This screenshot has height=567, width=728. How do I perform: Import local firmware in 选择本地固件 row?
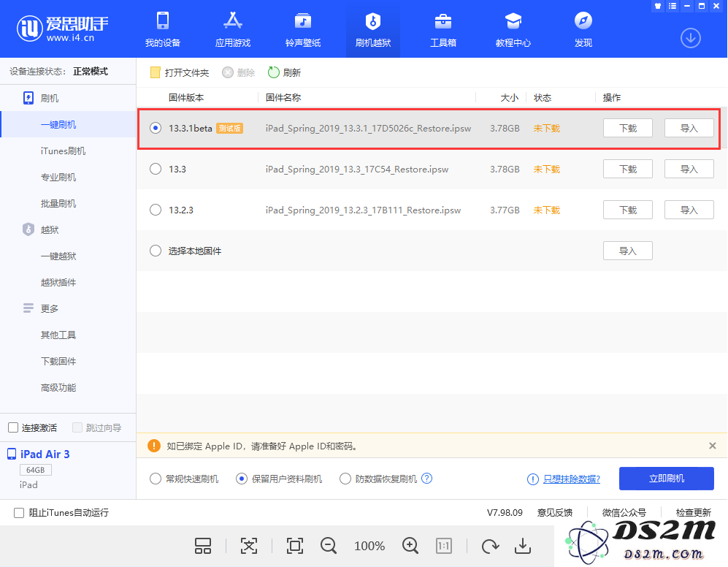(628, 251)
